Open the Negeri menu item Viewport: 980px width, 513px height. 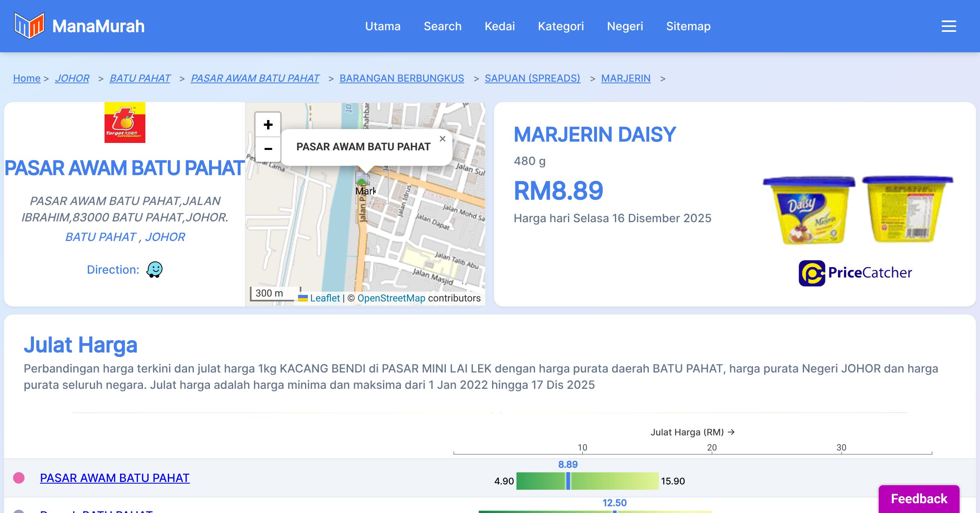click(x=625, y=26)
